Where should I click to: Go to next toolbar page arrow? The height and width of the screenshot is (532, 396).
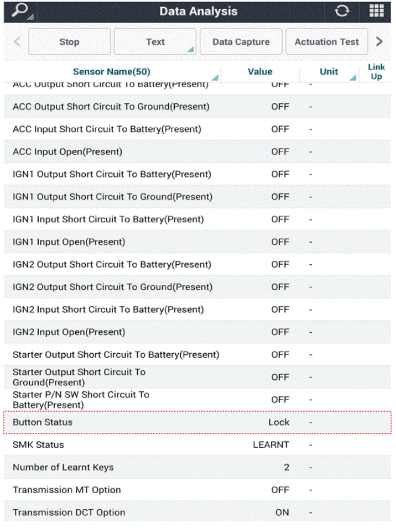coord(379,42)
